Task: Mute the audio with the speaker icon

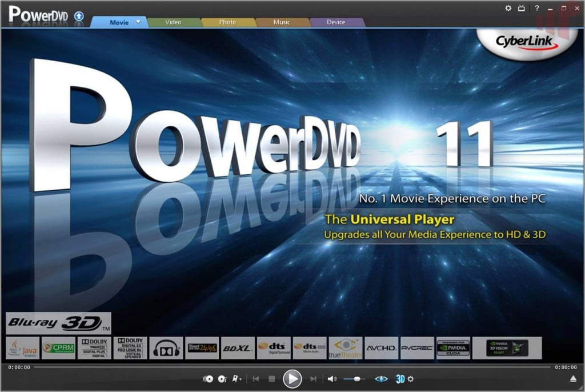Action: pos(331,378)
